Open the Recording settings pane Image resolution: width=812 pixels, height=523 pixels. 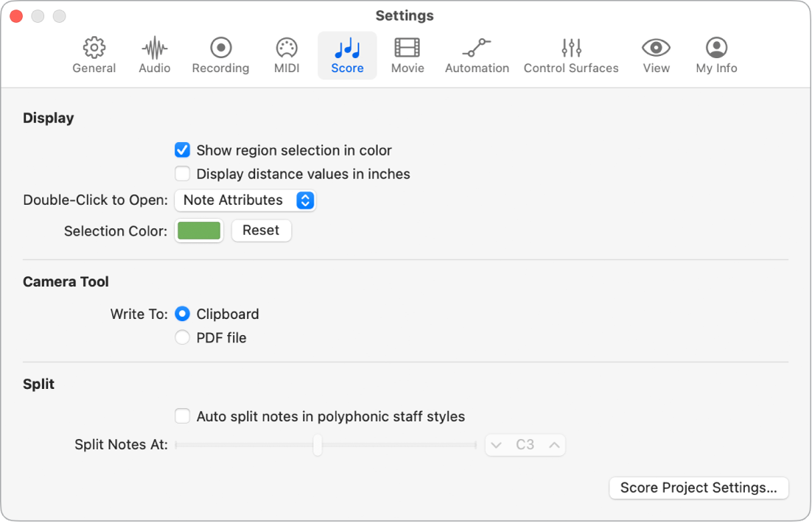coord(220,55)
